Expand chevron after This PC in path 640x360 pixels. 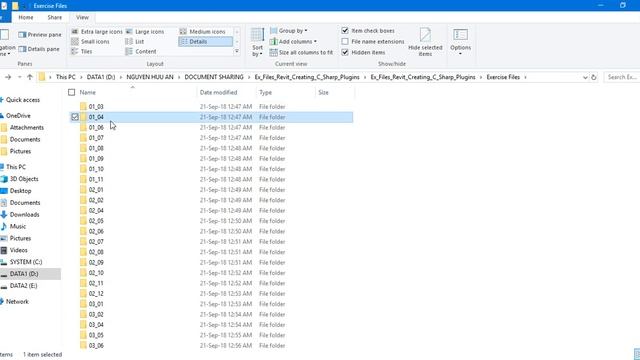(81, 77)
